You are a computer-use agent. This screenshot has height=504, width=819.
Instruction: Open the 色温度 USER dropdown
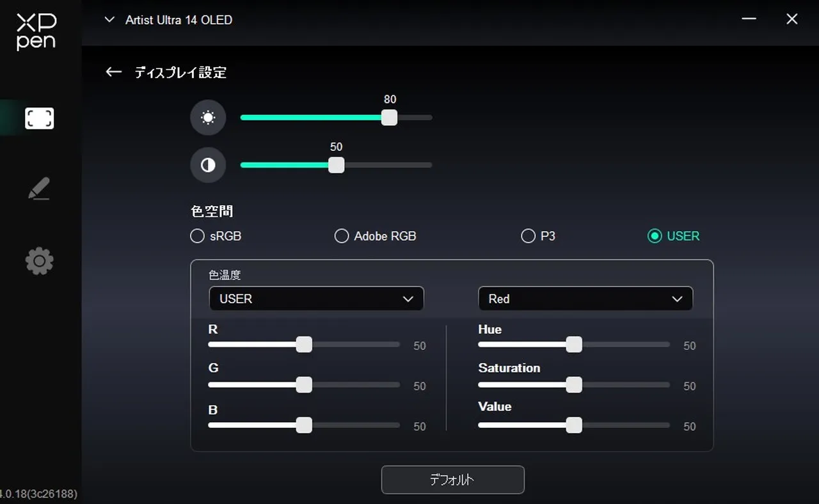[316, 299]
